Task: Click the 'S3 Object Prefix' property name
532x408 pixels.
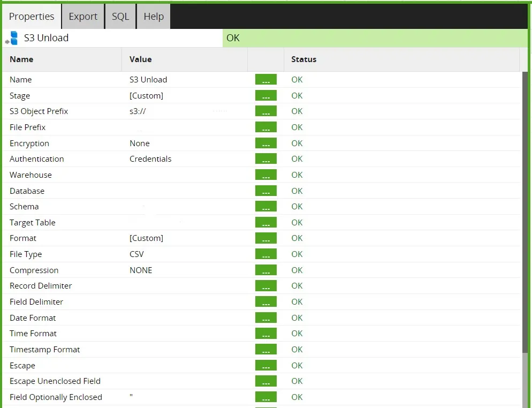Action: [x=39, y=111]
